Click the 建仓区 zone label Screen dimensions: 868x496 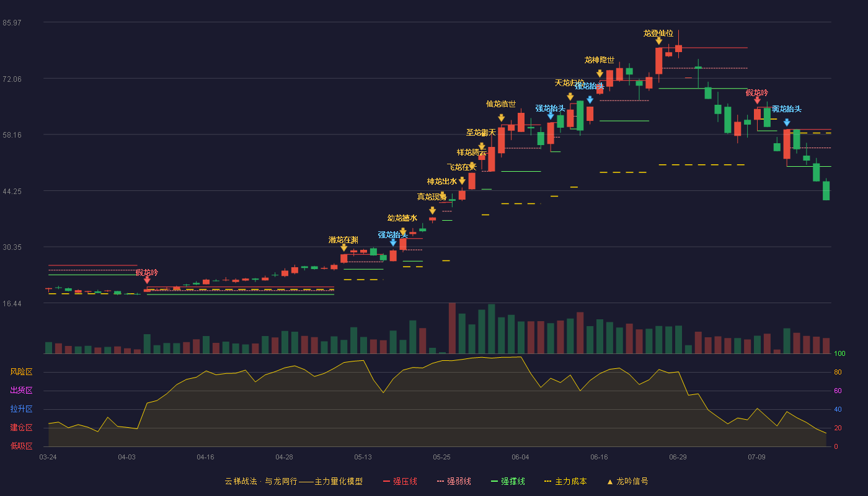pos(21,428)
